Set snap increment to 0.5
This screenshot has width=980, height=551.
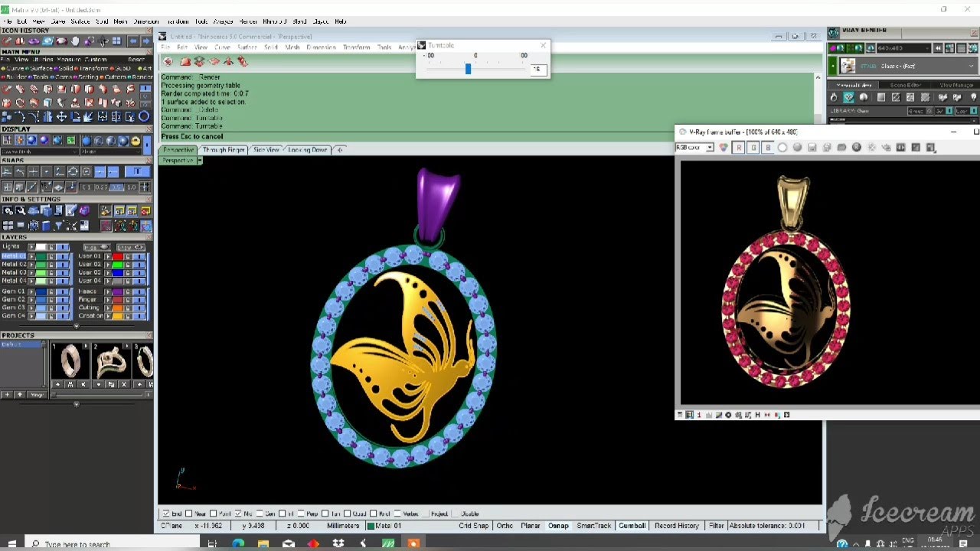coord(116,187)
